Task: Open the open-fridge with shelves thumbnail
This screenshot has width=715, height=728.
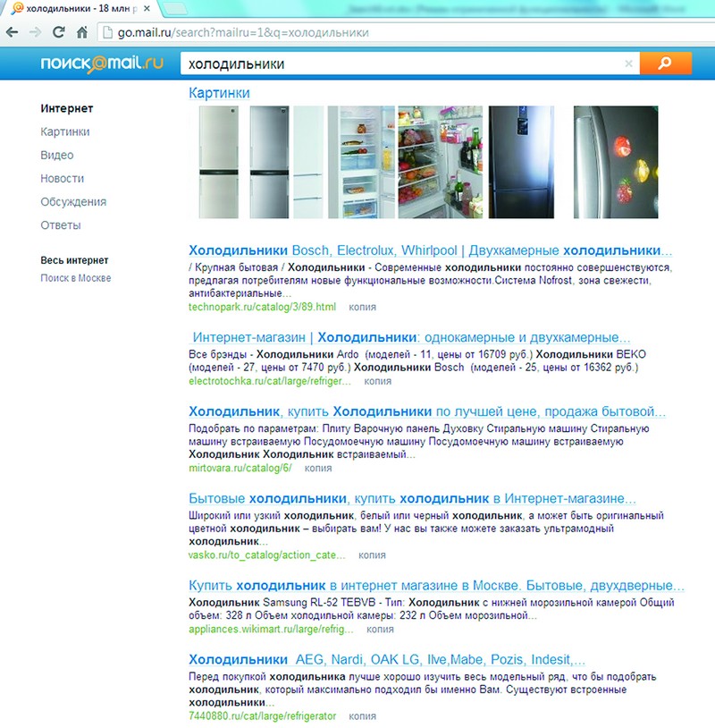Action: tap(361, 162)
